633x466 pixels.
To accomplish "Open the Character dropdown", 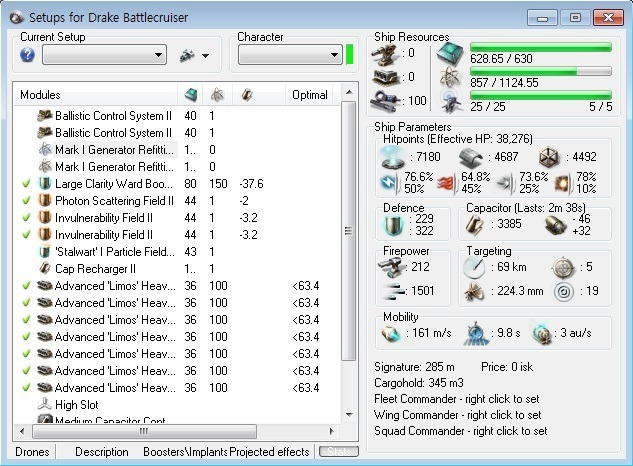I will tap(290, 55).
